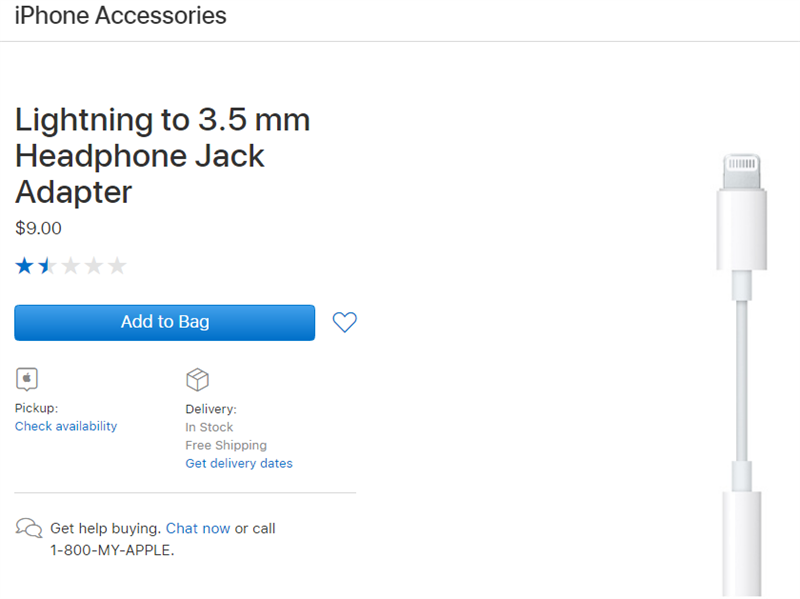Click the heart wishlist icon

(x=344, y=322)
